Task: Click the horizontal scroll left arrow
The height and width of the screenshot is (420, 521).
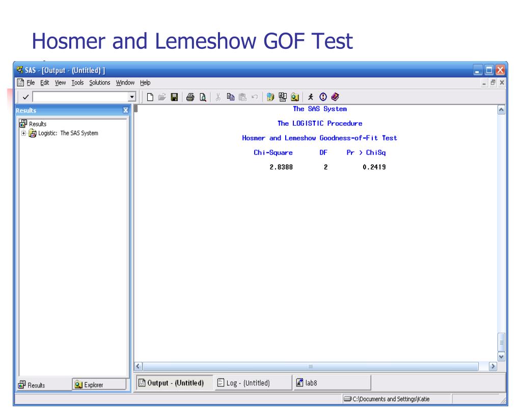Action: pyautogui.click(x=138, y=367)
